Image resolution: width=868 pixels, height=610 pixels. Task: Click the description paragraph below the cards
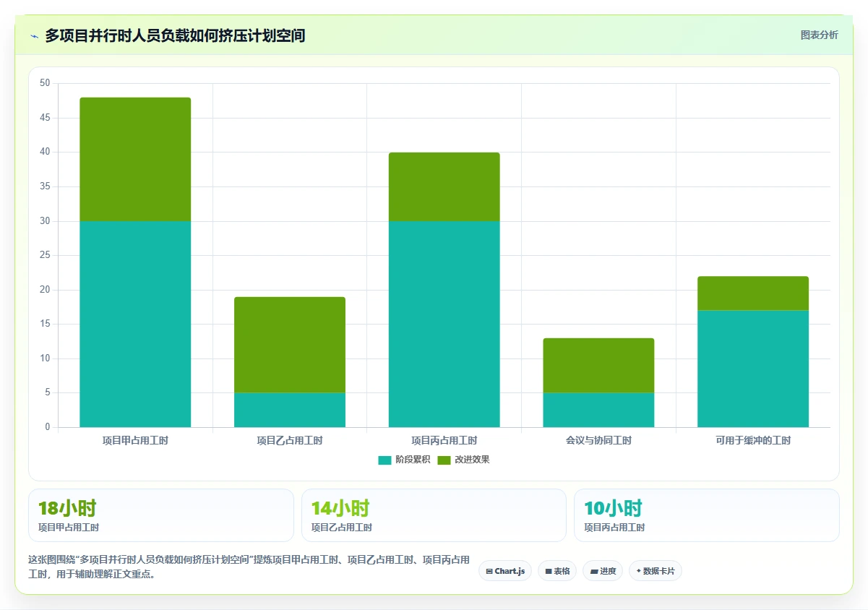coord(249,567)
